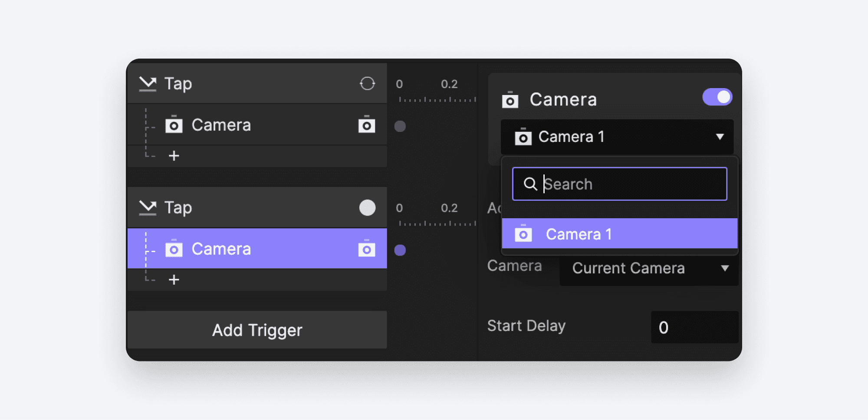Click the camera icon next to Camera 1 list entry
This screenshot has width=868, height=420.
(523, 234)
